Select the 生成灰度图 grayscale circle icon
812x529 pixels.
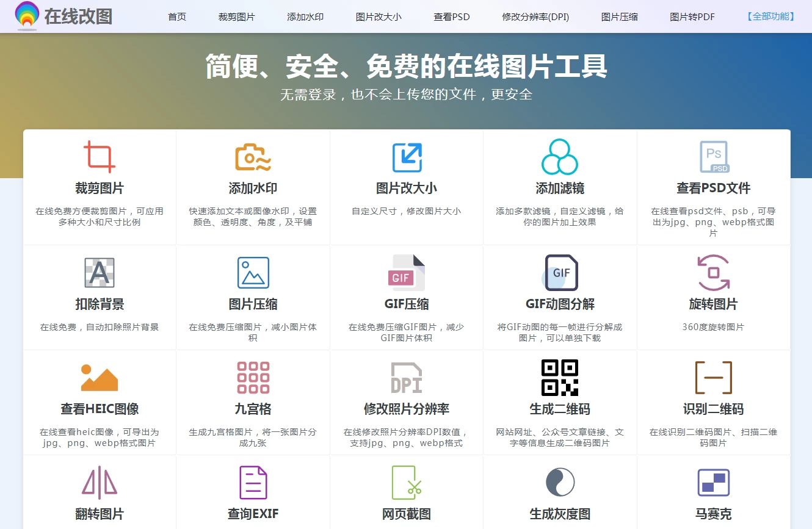(560, 481)
